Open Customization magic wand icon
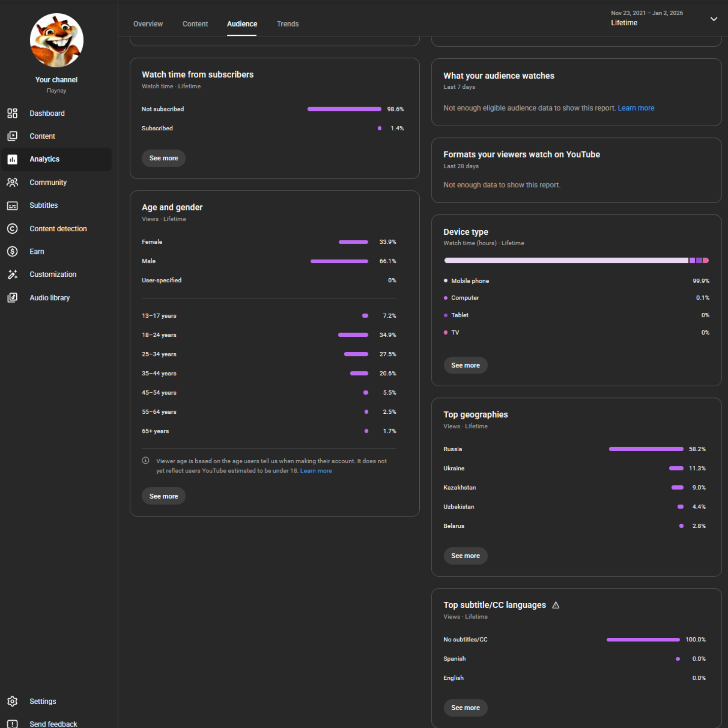This screenshot has width=728, height=728. [12, 275]
